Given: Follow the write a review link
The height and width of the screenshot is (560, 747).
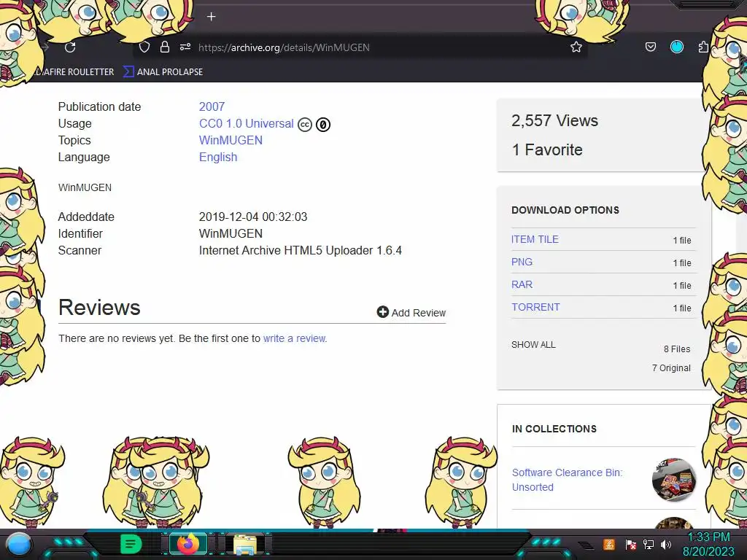Looking at the screenshot, I should pyautogui.click(x=295, y=338).
